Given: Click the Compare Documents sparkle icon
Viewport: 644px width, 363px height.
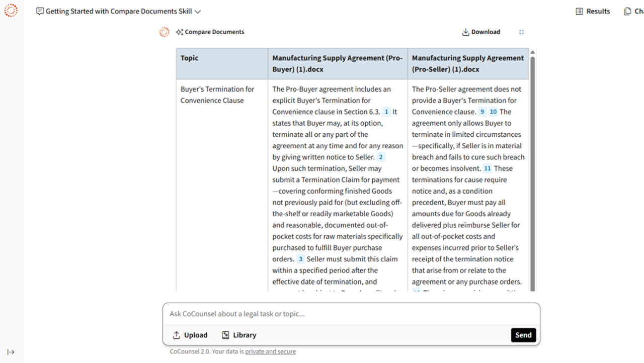Looking at the screenshot, I should coord(179,32).
